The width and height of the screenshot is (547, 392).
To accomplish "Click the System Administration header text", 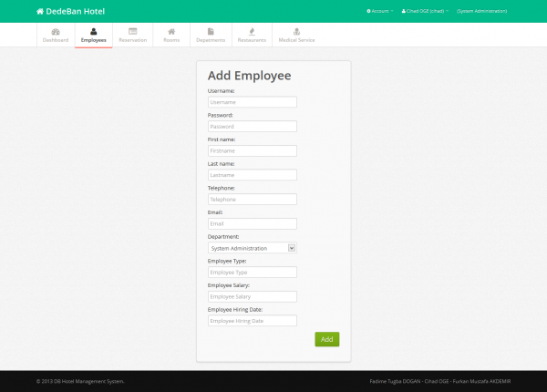I will (x=481, y=11).
